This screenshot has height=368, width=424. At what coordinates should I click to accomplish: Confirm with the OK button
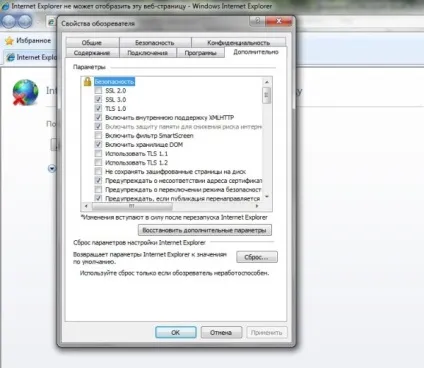click(176, 332)
